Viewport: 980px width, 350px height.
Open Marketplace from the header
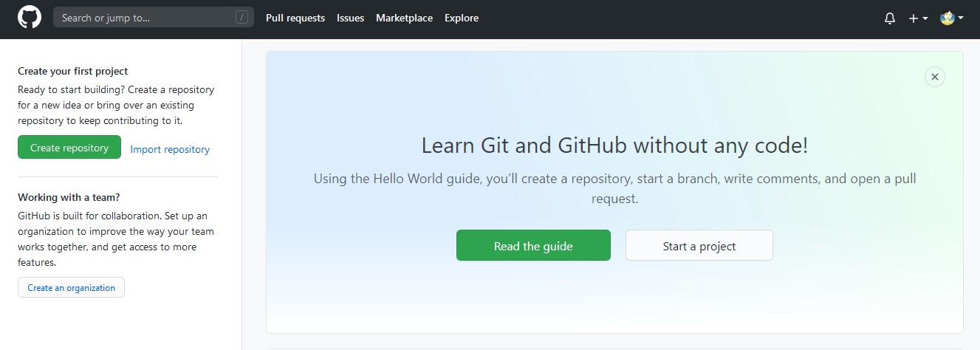[404, 18]
